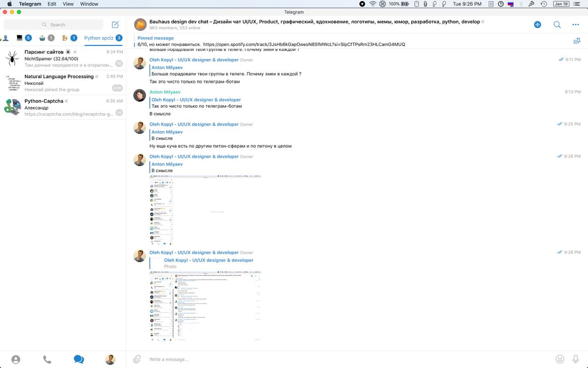Open the Spotify track link in pinned message
Screen dimensions: 588x368
pos(304,45)
